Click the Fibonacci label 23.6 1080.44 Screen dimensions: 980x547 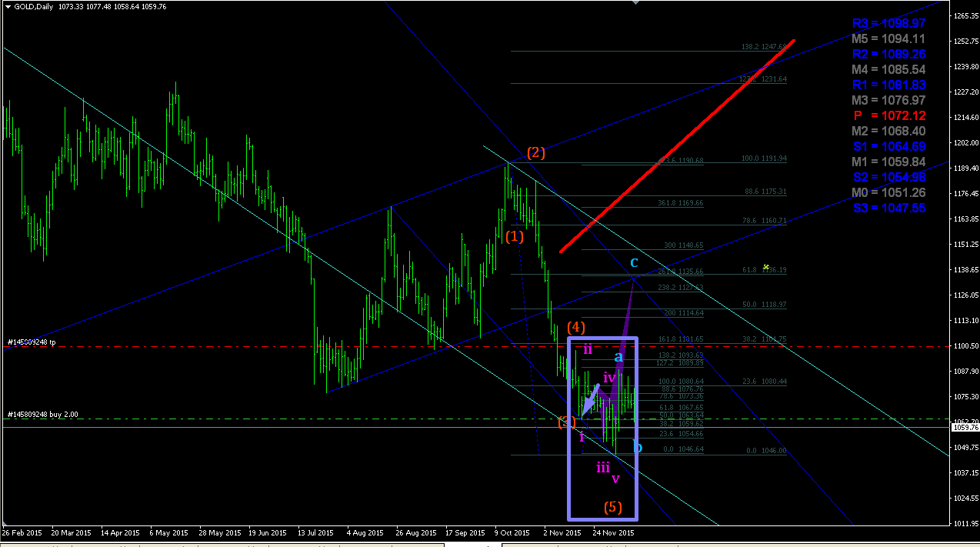point(765,381)
